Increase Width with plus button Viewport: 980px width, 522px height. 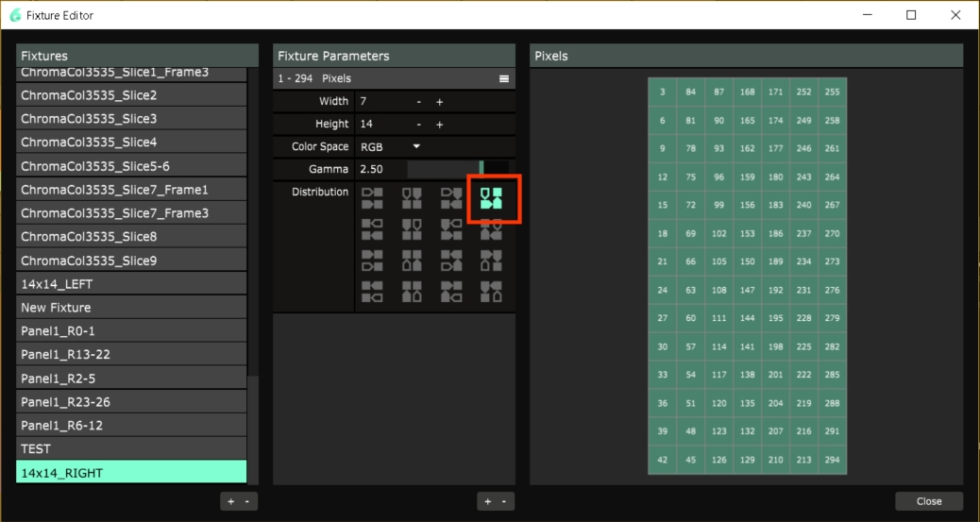pyautogui.click(x=439, y=102)
